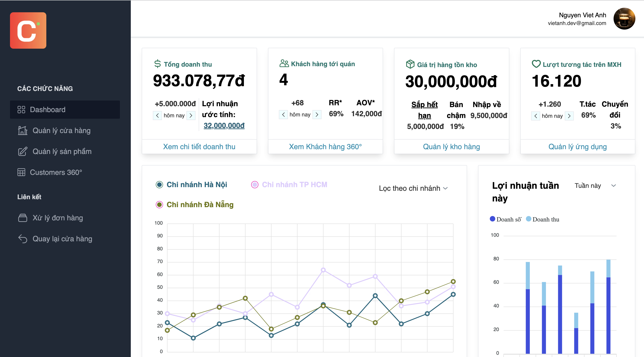The height and width of the screenshot is (357, 644).
Task: Go to previous day in revenue card
Action: click(157, 116)
